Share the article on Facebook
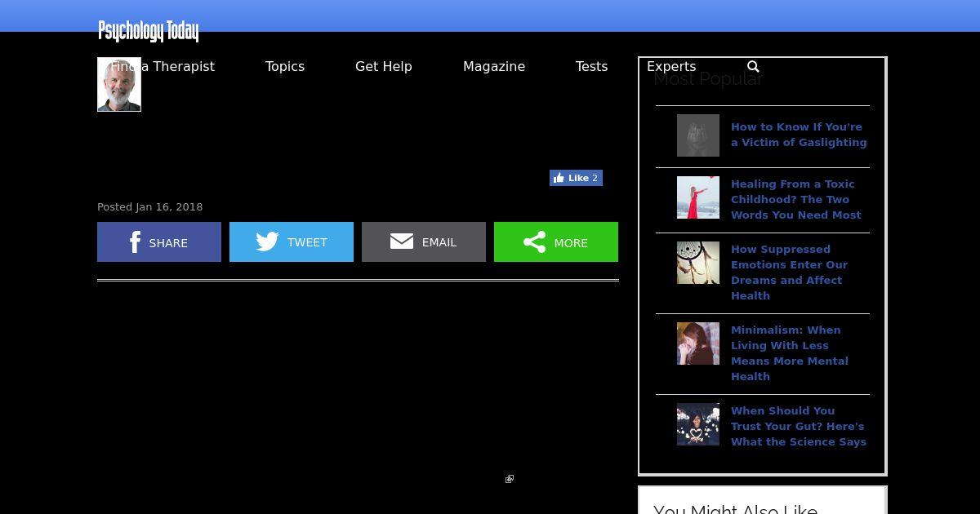The image size is (980, 514). (x=159, y=242)
